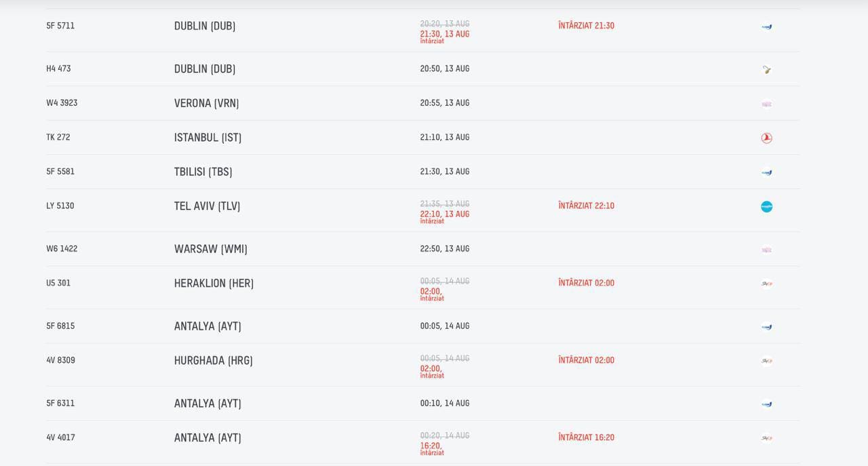This screenshot has height=466, width=868.
Task: Click ÎNTÂRZIAT 21:30 status for Dublin flight
Action: click(586, 26)
